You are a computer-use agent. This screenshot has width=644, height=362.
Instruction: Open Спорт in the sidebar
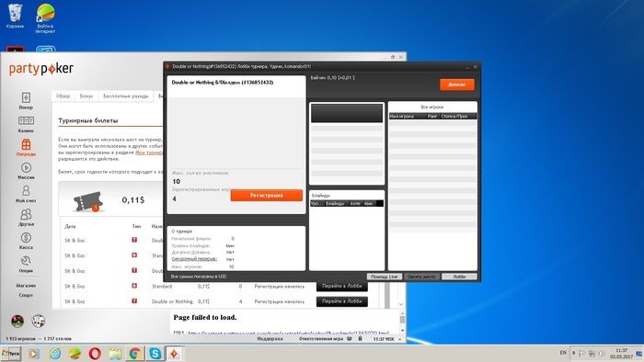tap(26, 295)
